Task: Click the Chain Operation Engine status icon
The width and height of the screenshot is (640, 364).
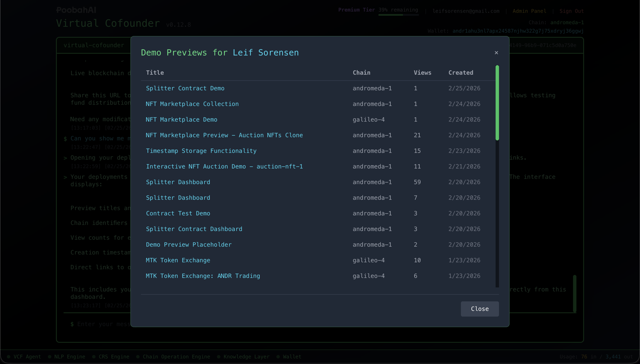Action: click(x=138, y=356)
